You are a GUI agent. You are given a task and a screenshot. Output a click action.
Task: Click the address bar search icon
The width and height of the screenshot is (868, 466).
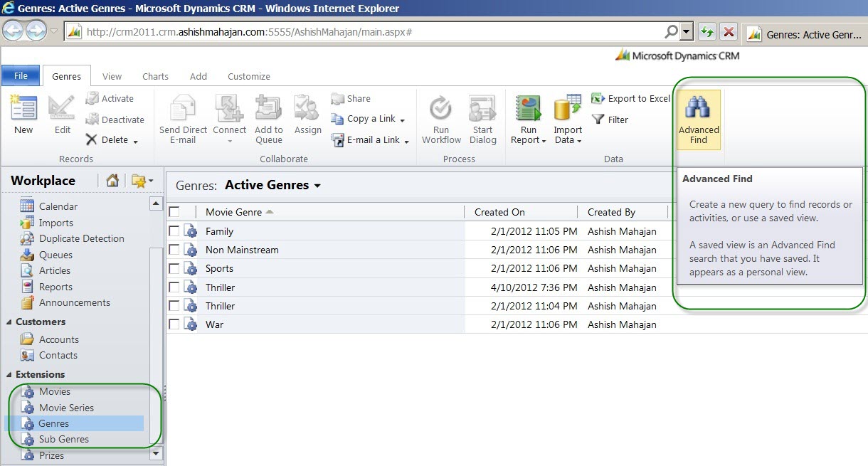671,31
